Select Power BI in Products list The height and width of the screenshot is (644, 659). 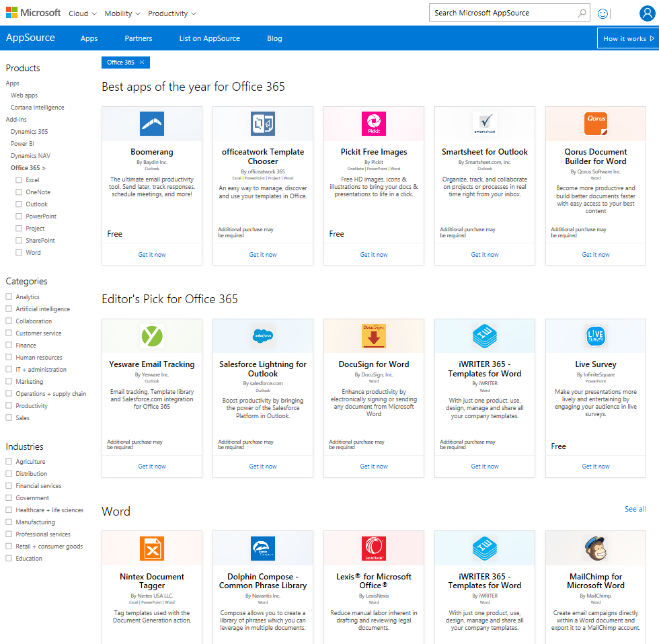[x=22, y=144]
